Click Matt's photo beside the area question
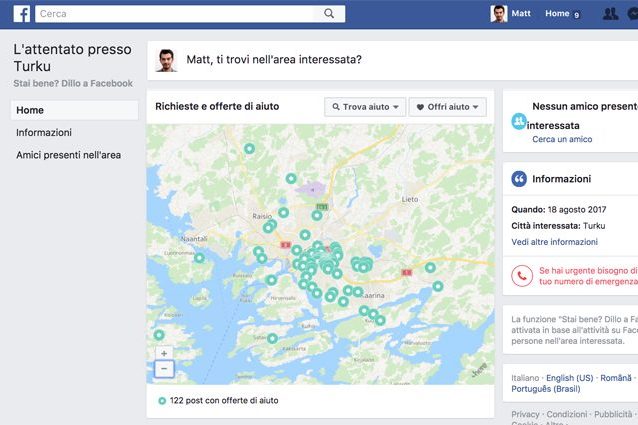638x425 pixels. 166,61
